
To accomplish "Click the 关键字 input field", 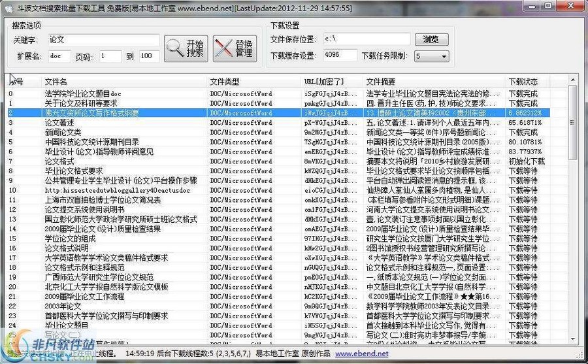I will (104, 40).
